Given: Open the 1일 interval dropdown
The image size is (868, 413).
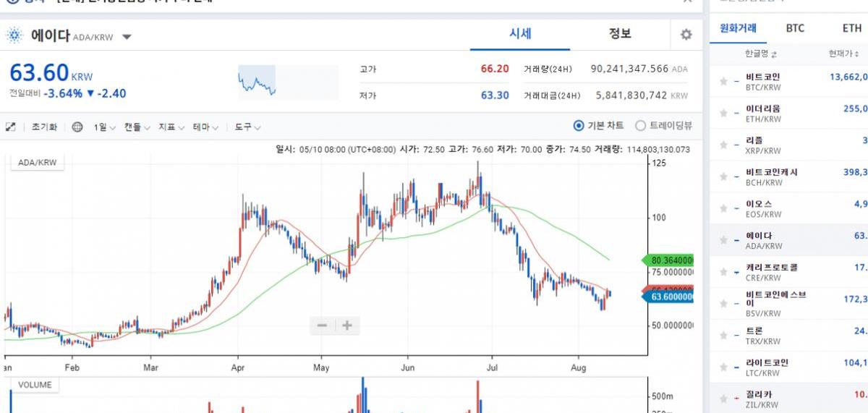Looking at the screenshot, I should coord(103,127).
